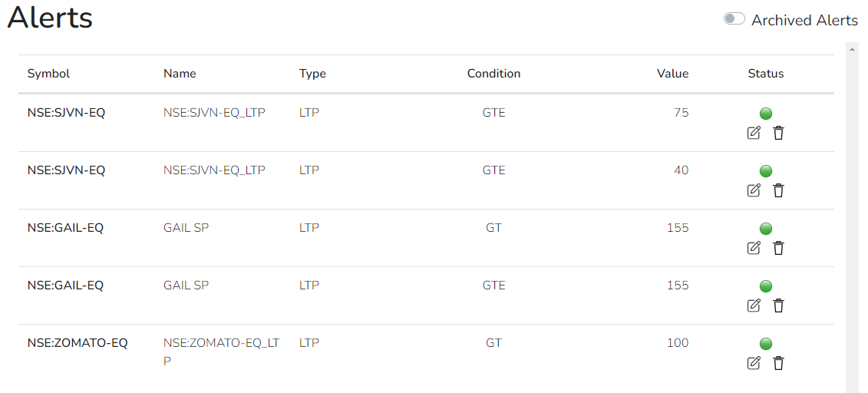Click the Value column header
Image resolution: width=868 pixels, height=393 pixels.
(672, 74)
